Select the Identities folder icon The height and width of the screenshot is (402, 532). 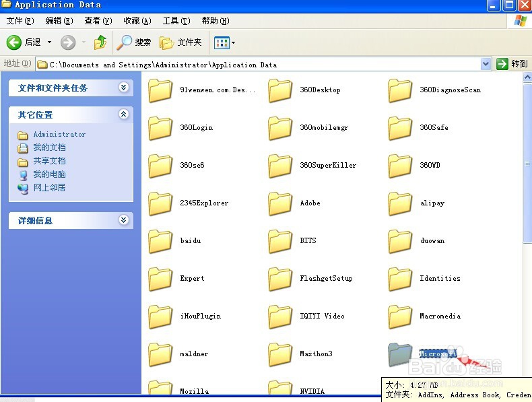401,279
